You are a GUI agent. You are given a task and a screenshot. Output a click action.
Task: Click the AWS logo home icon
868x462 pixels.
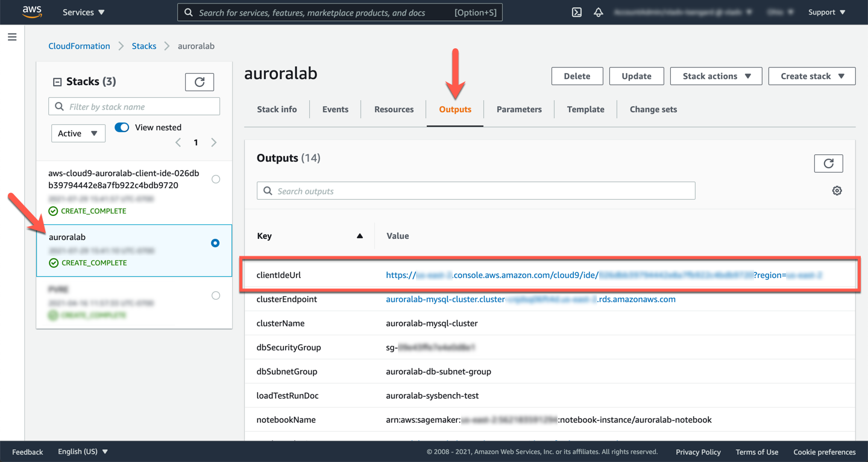[x=32, y=12]
